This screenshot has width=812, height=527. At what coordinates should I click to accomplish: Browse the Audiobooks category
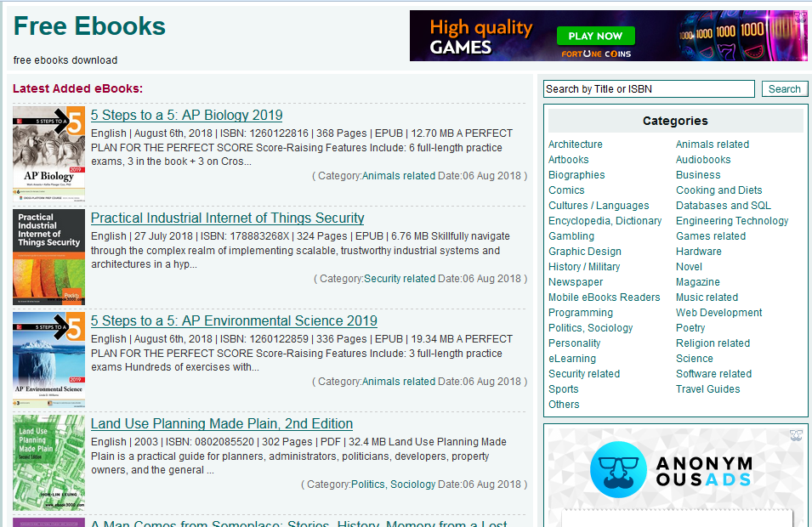(x=703, y=159)
